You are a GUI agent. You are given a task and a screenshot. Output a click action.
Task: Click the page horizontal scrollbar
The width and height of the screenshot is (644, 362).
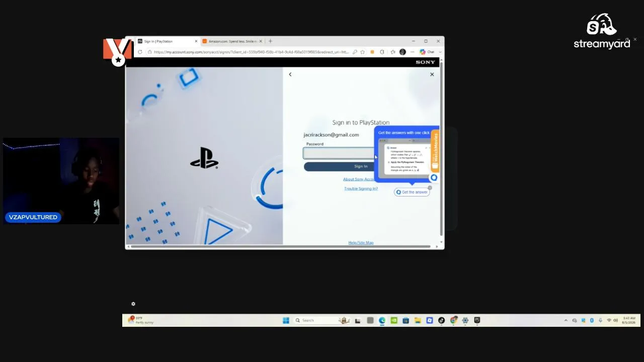coord(281,247)
